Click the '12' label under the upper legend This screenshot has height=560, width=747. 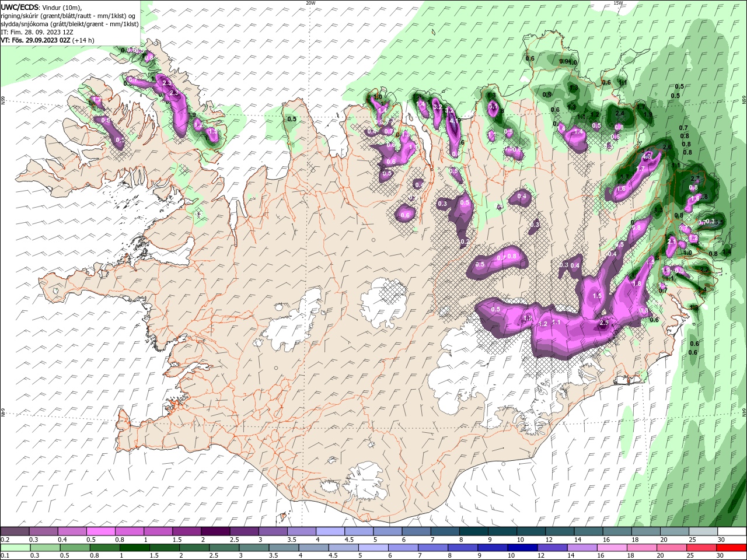coord(549,540)
